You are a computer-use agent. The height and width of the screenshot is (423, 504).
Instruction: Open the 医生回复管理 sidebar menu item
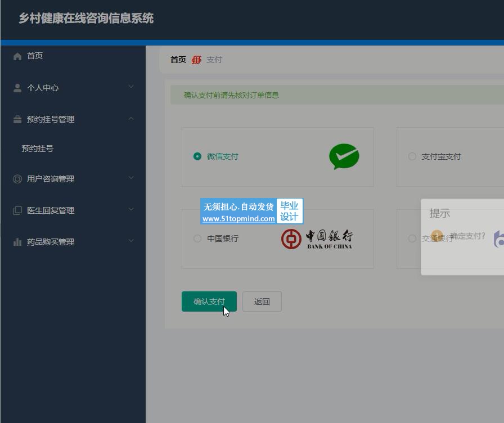click(x=73, y=210)
